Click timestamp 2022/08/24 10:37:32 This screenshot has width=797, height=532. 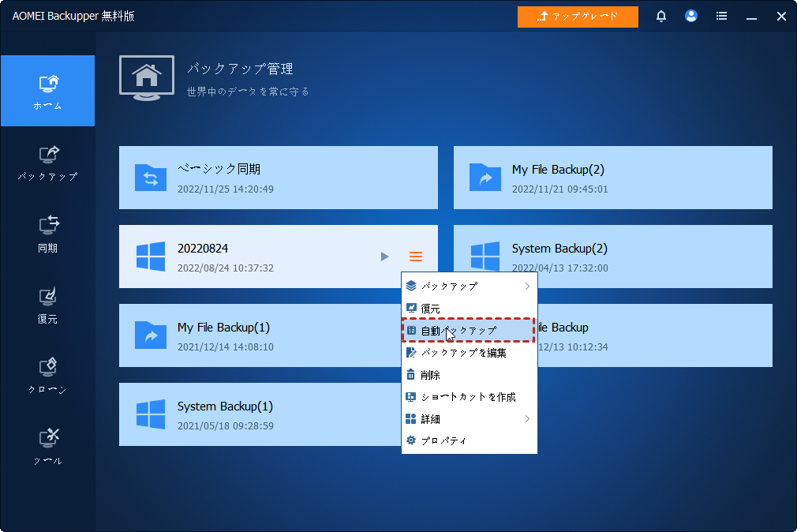pyautogui.click(x=225, y=268)
